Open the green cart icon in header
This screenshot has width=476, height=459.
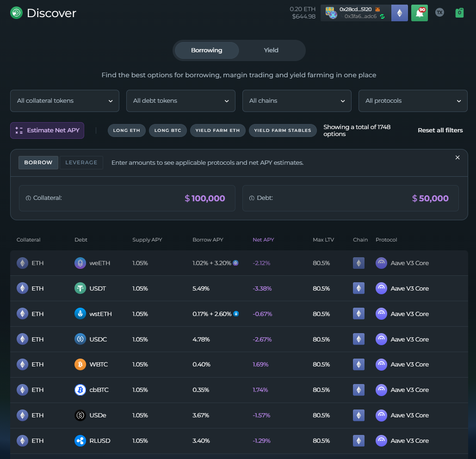459,13
